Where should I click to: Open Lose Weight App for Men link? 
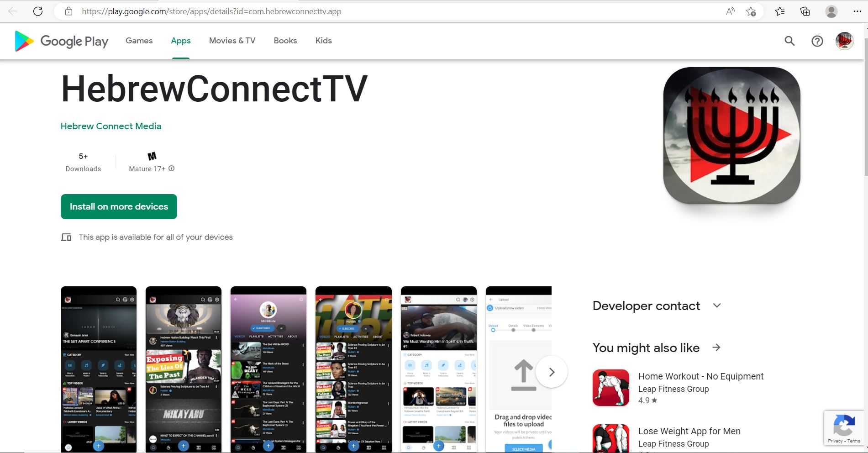click(x=689, y=431)
